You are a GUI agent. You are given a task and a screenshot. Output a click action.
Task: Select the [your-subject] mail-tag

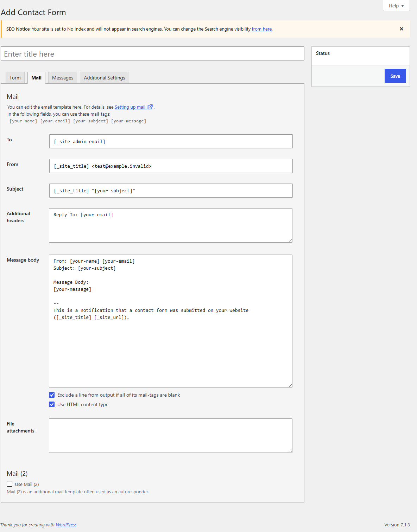(91, 121)
